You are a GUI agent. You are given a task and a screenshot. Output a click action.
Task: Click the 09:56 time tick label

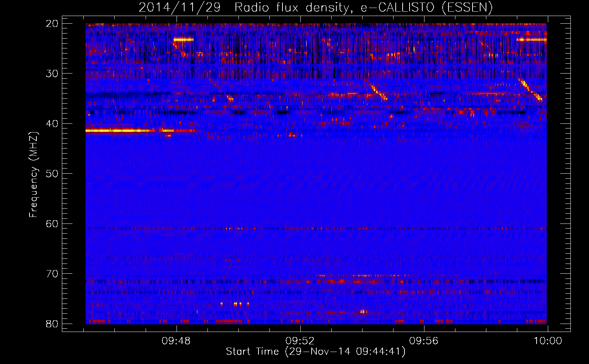pos(424,341)
